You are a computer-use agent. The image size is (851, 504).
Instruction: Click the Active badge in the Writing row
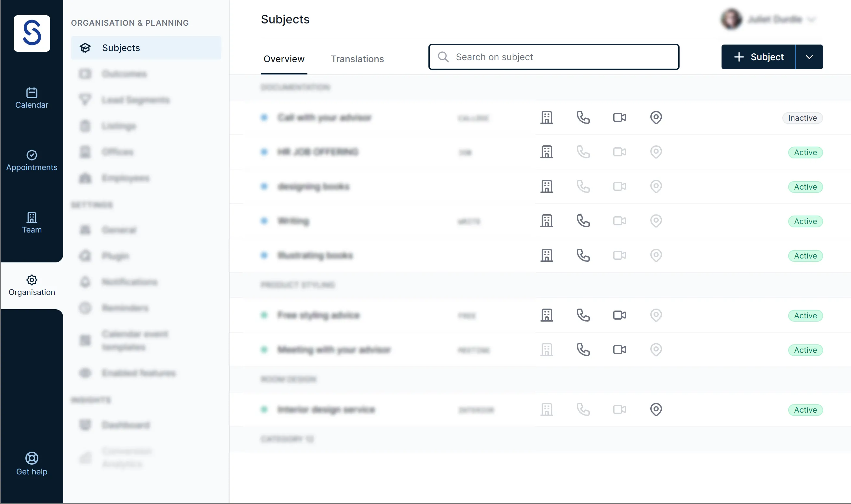[x=805, y=221]
